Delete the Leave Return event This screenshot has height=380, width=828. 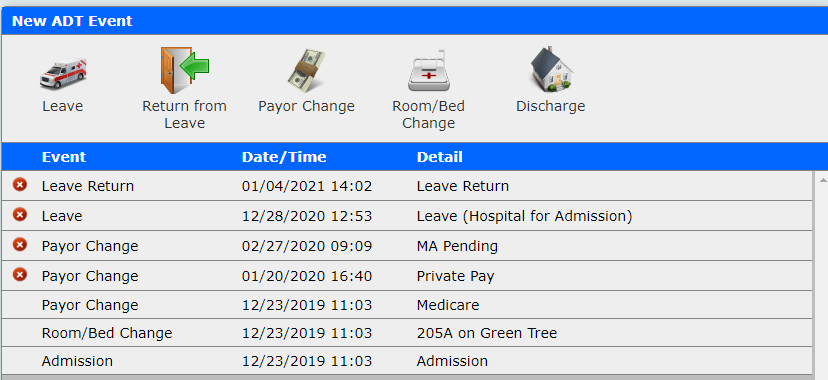pyautogui.click(x=20, y=185)
